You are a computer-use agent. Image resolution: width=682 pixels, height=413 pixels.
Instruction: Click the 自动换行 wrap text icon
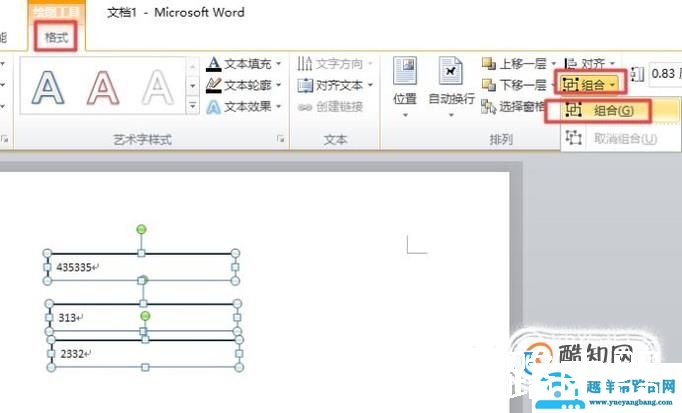point(451,70)
